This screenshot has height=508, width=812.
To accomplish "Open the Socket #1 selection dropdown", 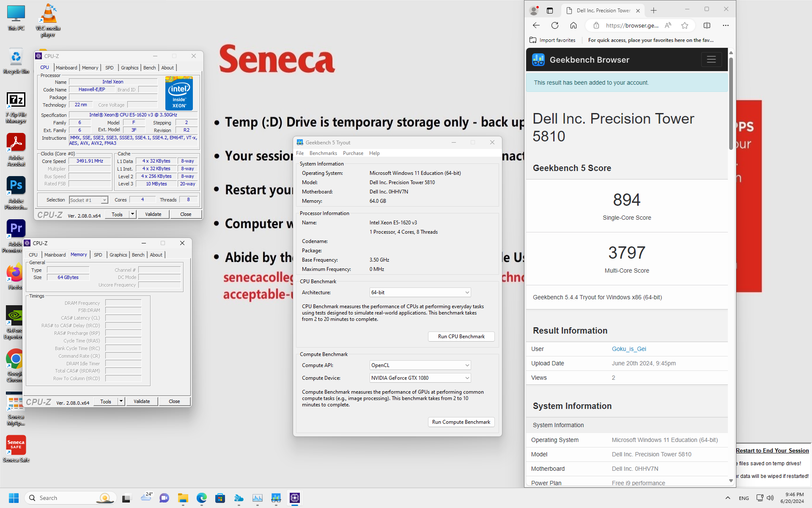I will point(89,200).
